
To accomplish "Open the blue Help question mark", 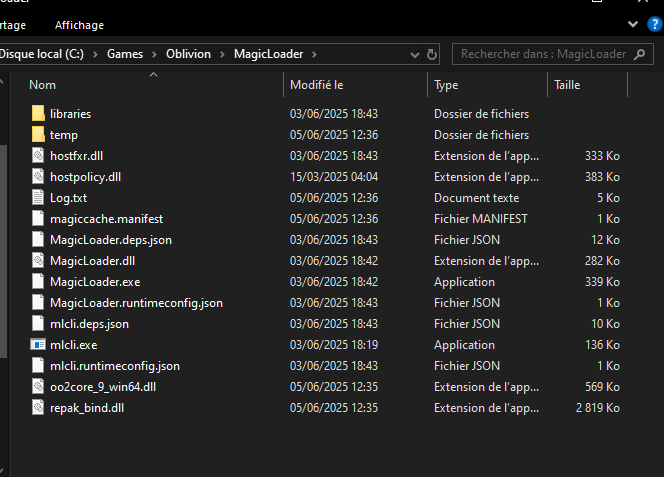I will [655, 24].
